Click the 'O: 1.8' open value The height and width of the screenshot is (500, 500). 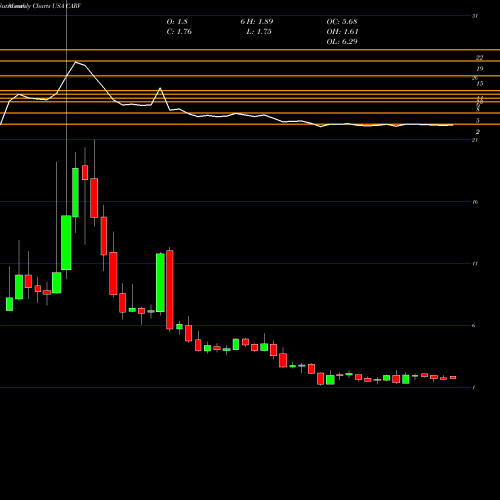tap(177, 22)
